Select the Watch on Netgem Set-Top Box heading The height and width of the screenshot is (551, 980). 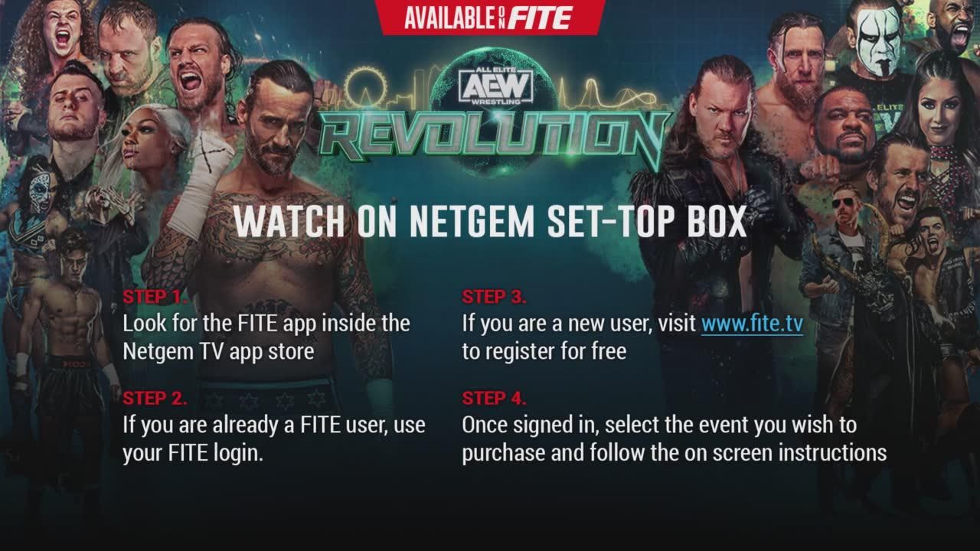490,221
